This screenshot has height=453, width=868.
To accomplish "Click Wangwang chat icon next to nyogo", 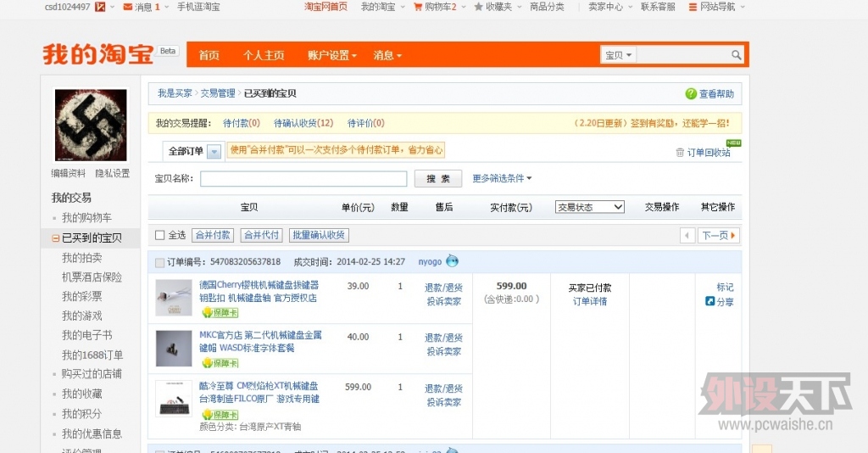I will (453, 260).
